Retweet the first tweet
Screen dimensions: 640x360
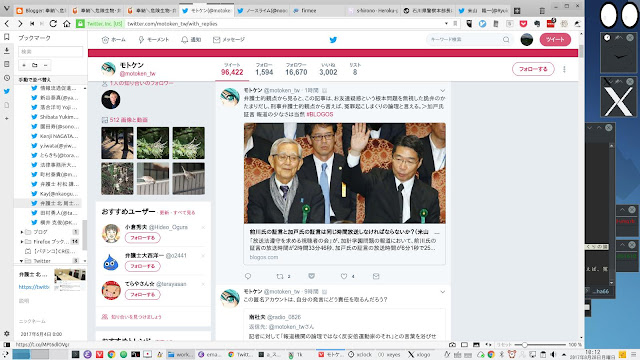click(x=280, y=276)
